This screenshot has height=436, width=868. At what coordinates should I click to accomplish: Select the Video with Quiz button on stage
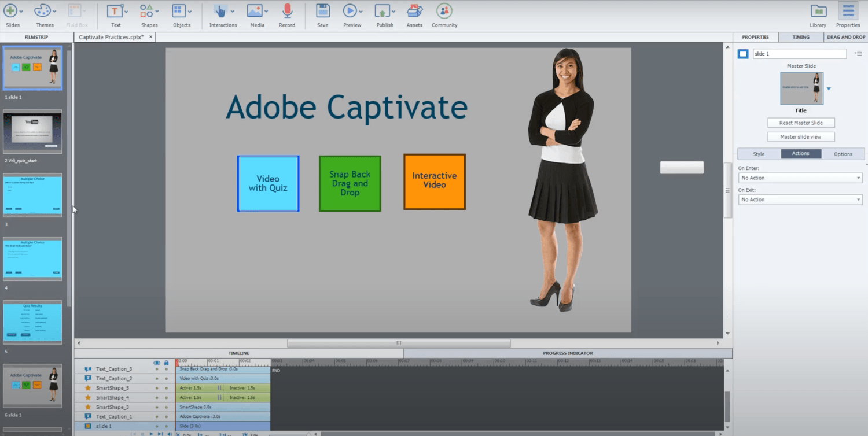[268, 183]
